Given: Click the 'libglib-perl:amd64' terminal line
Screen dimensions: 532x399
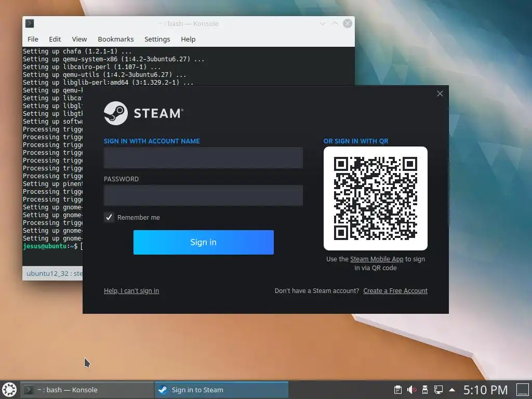Looking at the screenshot, I should [108, 83].
